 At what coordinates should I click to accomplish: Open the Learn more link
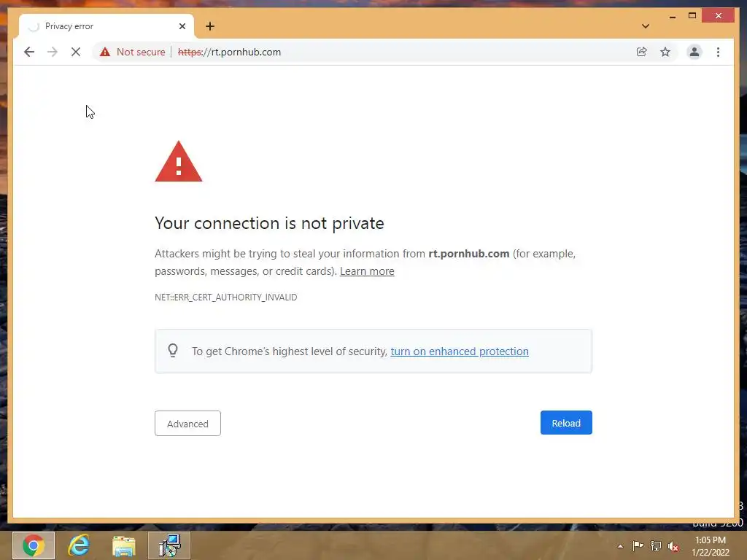(367, 271)
